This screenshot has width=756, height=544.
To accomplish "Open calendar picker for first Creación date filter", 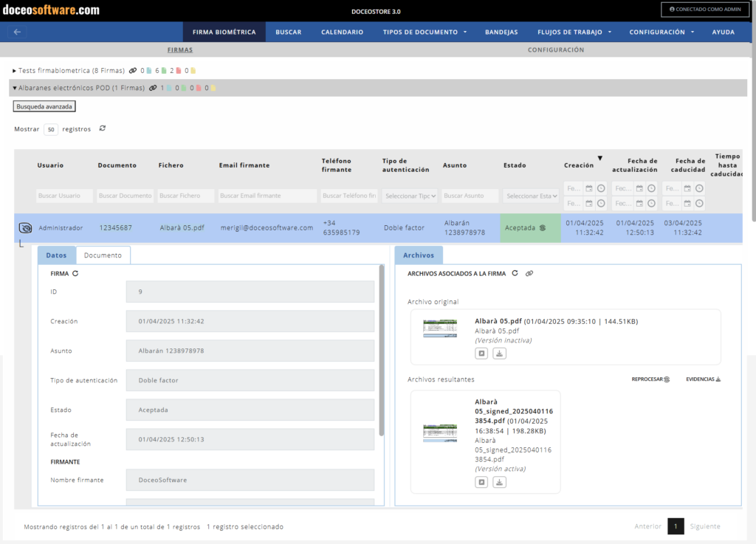I will [x=588, y=188].
